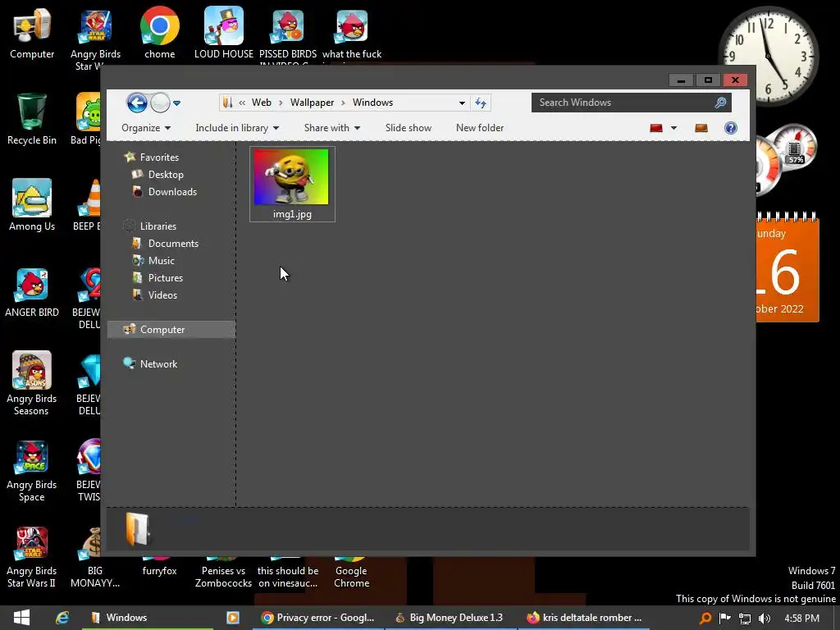
Task: Select Wallpaper in the address breadcrumb
Action: [312, 103]
